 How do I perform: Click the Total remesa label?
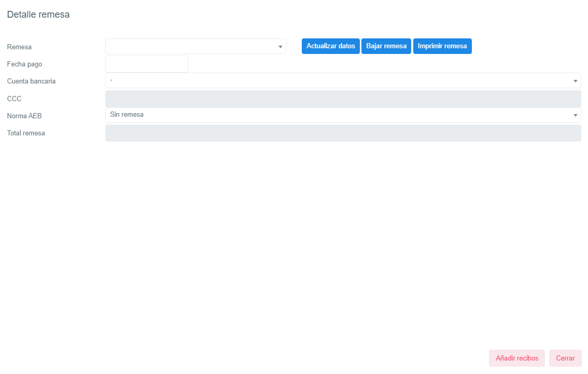coord(26,133)
